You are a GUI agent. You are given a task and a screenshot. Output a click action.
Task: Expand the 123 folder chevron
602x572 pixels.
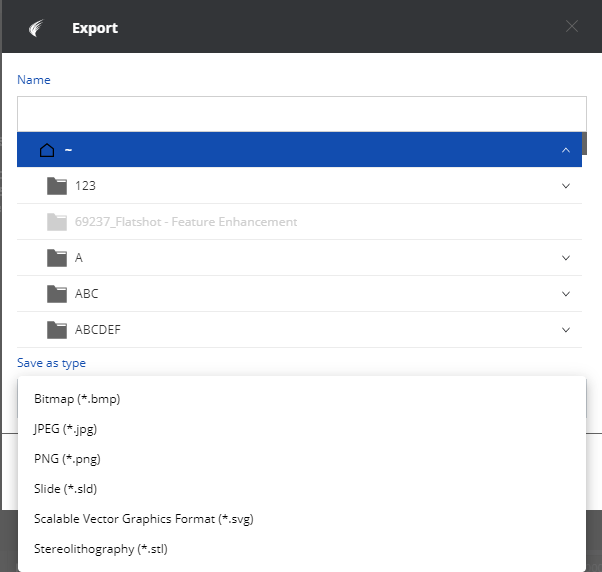tap(566, 186)
